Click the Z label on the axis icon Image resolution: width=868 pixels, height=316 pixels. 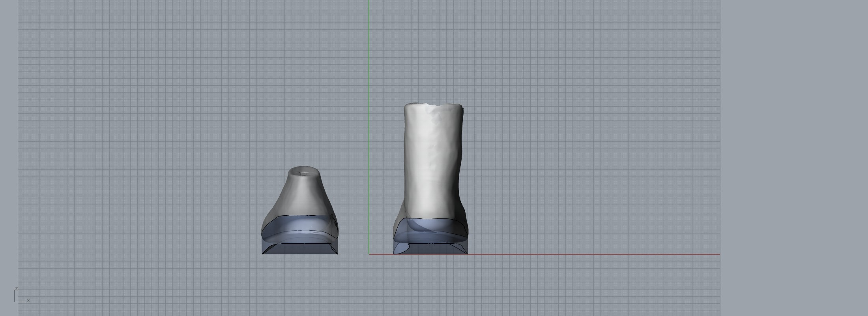[16, 289]
